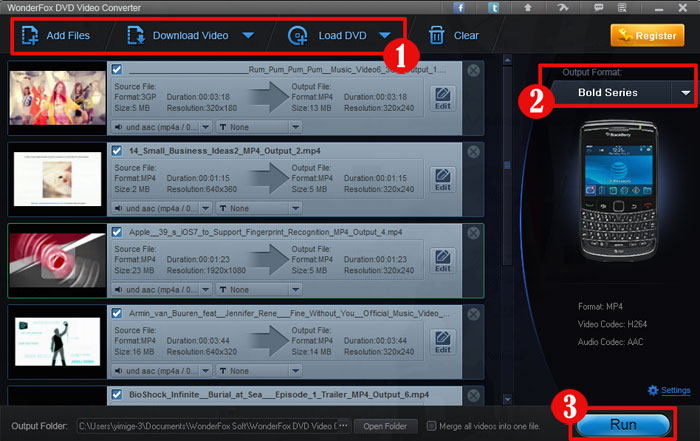Uncheck the BioShock_Infinite trailer file

tap(117, 395)
